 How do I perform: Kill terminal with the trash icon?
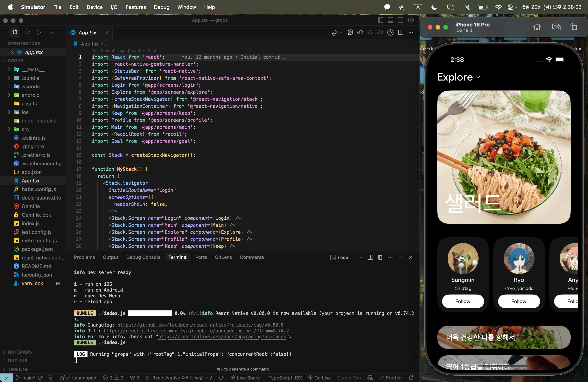[x=380, y=257]
